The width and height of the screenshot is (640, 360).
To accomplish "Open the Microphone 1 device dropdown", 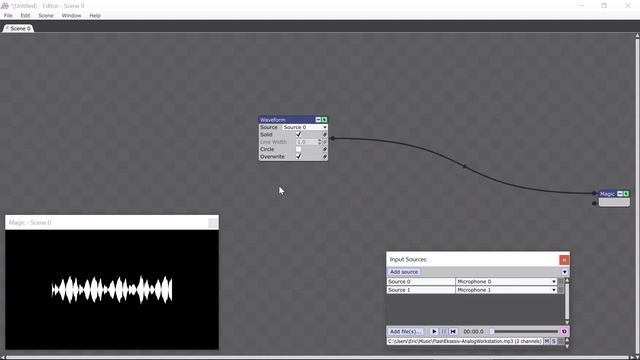I will coord(506,290).
